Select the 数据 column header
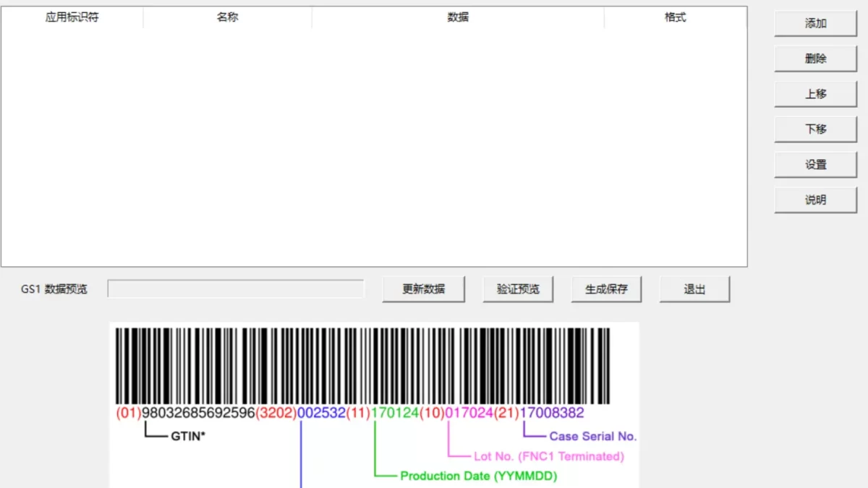This screenshot has width=868, height=488. click(x=458, y=17)
